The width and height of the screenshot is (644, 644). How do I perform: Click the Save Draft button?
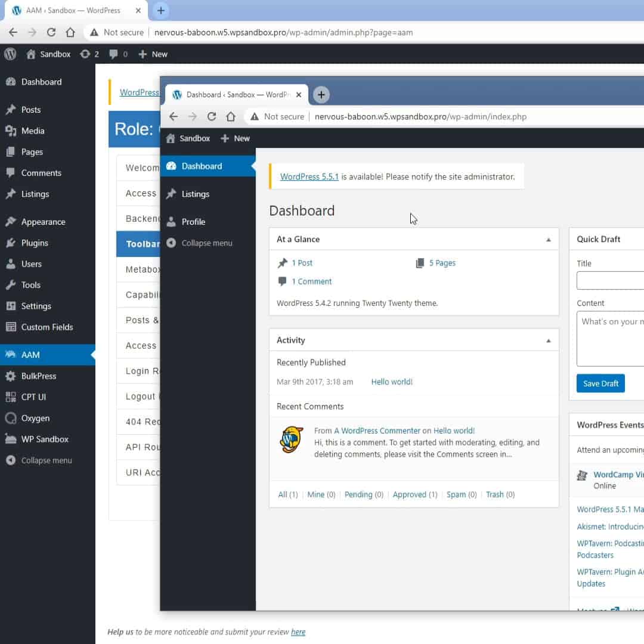pos(600,383)
